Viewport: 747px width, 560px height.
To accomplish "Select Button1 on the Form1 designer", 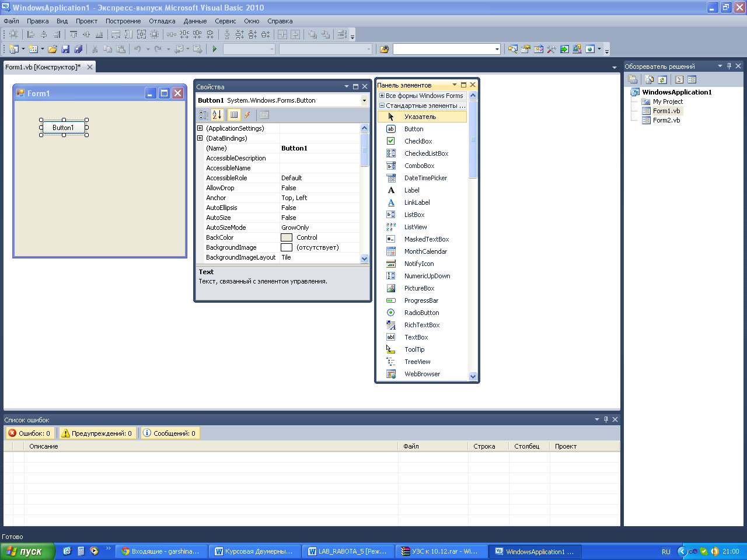I will (x=64, y=128).
